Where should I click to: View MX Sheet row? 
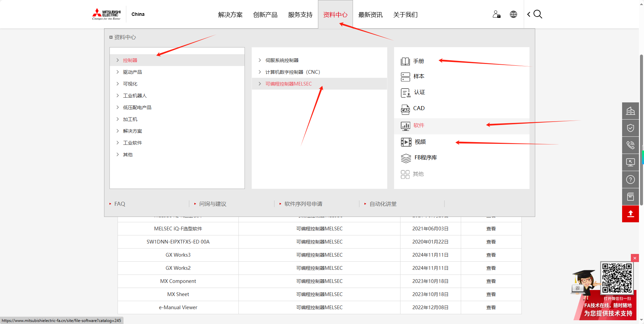[491, 294]
